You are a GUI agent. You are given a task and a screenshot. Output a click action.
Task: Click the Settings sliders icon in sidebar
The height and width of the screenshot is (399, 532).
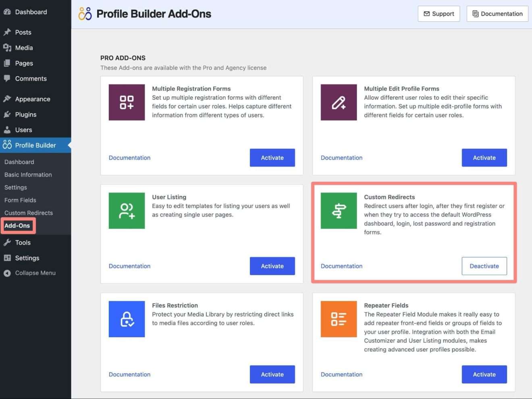point(7,258)
